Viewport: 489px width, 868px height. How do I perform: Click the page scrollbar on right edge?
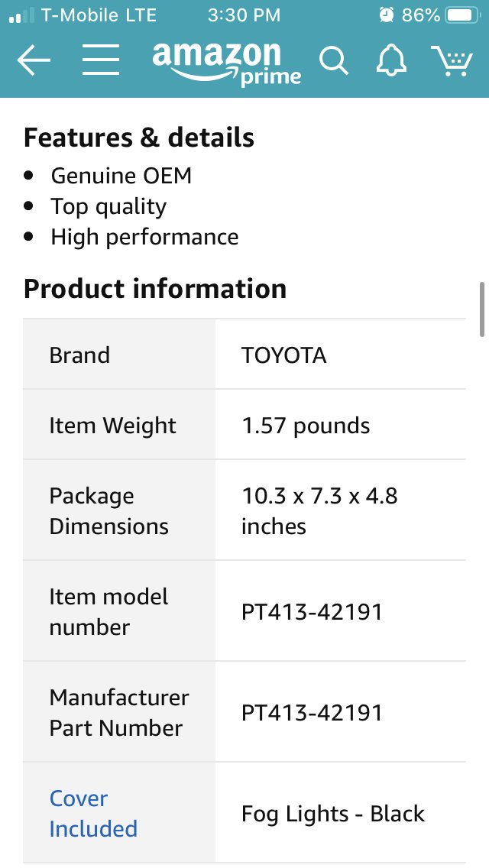pos(482,309)
